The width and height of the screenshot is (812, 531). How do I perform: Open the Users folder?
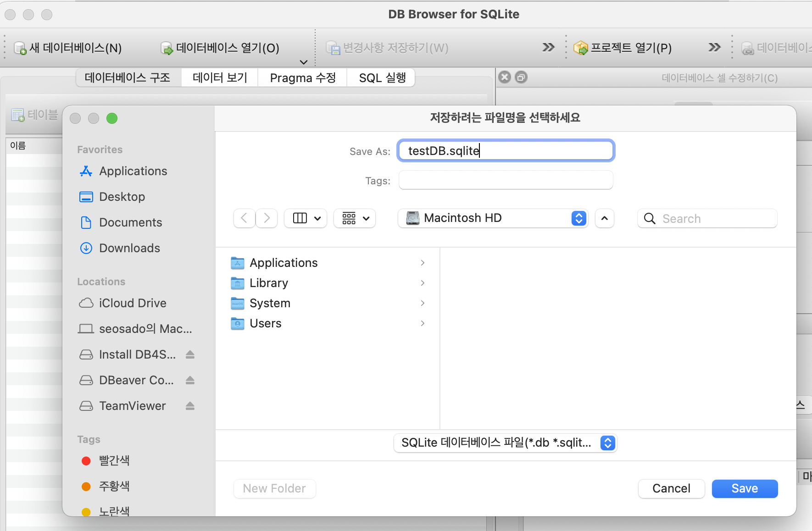(266, 323)
